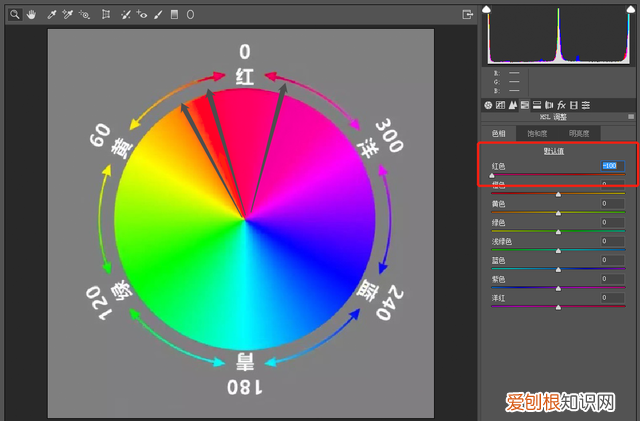This screenshot has width=640, height=421.
Task: Switch to the 饱和度 (Saturation) tab
Action: tap(537, 133)
